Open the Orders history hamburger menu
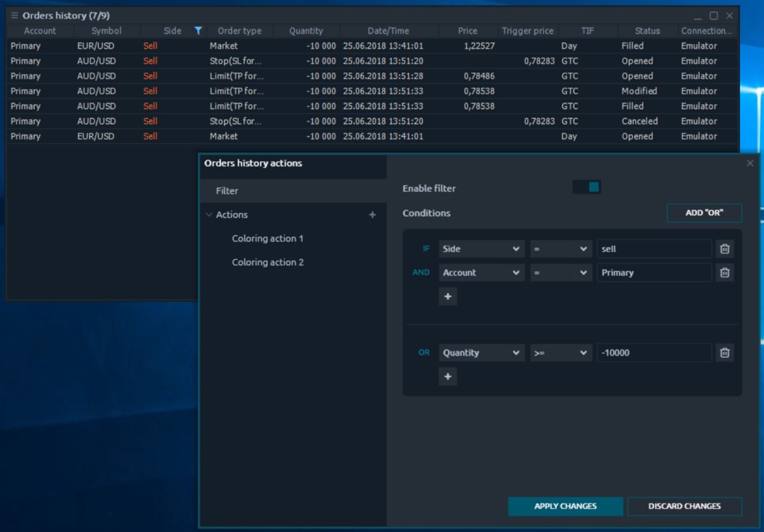 pyautogui.click(x=15, y=16)
